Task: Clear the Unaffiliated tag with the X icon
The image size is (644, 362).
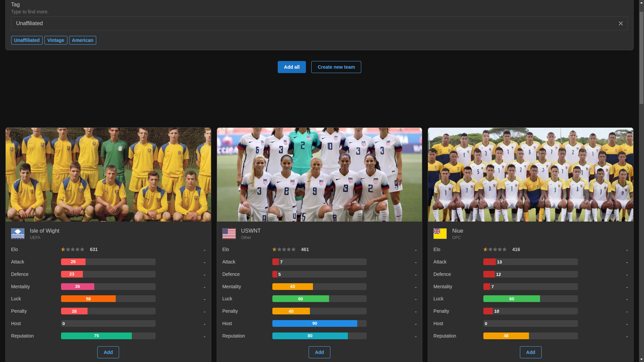Action: [621, 23]
